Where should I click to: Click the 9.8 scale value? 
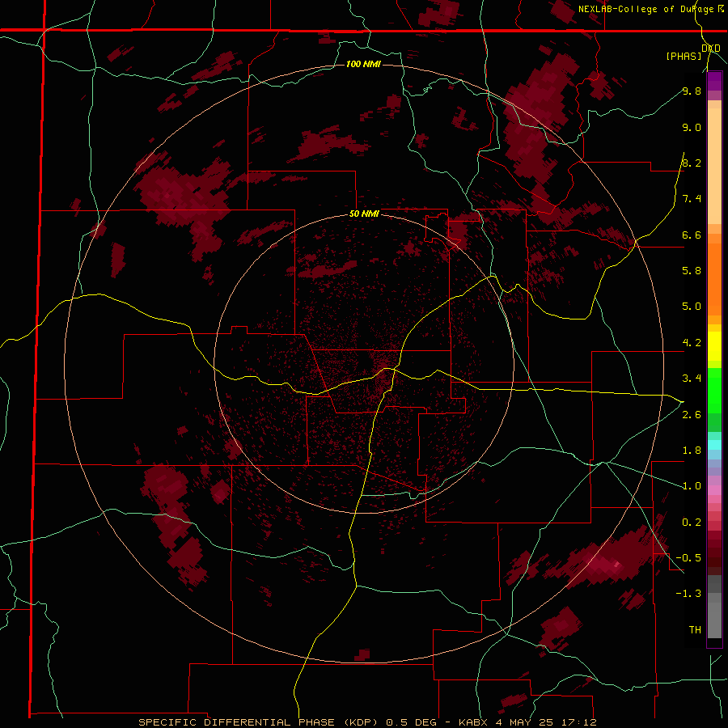[x=692, y=91]
